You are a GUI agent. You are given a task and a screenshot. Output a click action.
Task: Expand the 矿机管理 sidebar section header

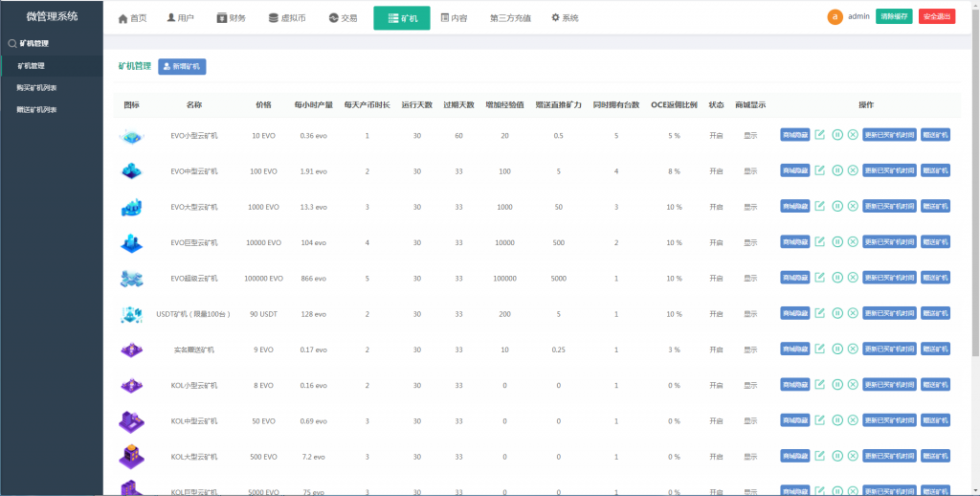[34, 43]
